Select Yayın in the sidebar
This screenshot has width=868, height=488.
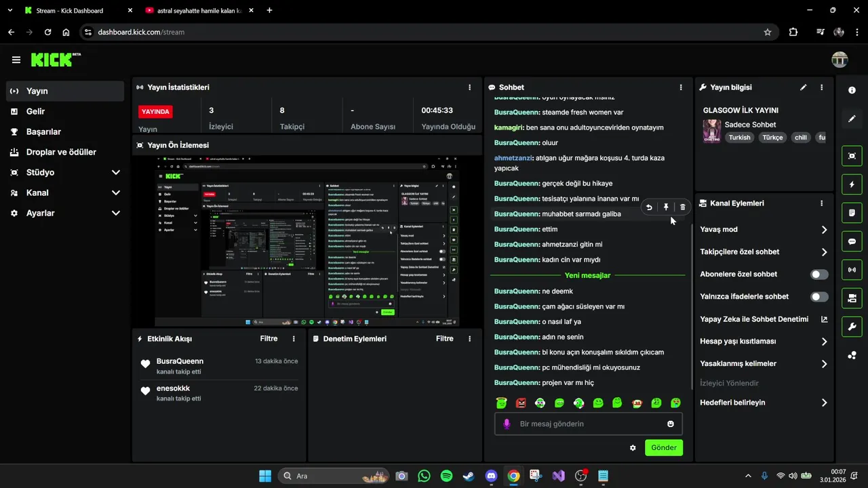tap(65, 91)
